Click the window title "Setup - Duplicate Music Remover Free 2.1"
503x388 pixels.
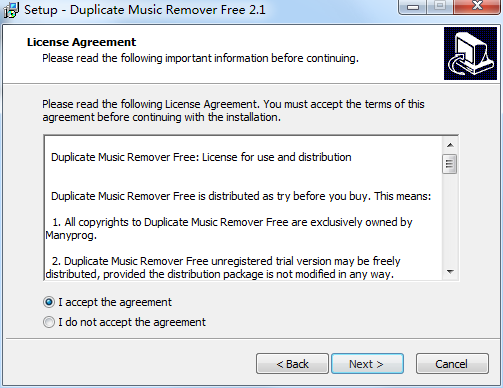click(145, 10)
